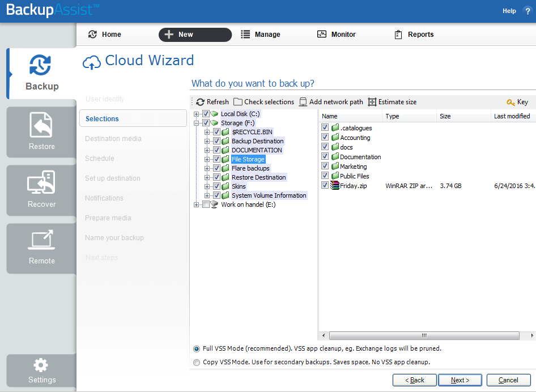The height and width of the screenshot is (392, 536).
Task: Collapse the Storage (F:) node
Action: (196, 123)
